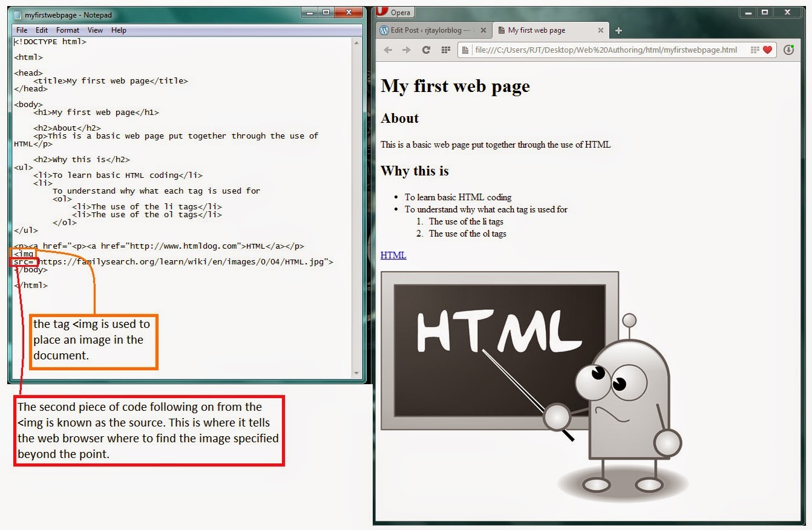Viewport: 812px width, 530px height.
Task: Click inside the Opera address bar
Action: pyautogui.click(x=605, y=50)
